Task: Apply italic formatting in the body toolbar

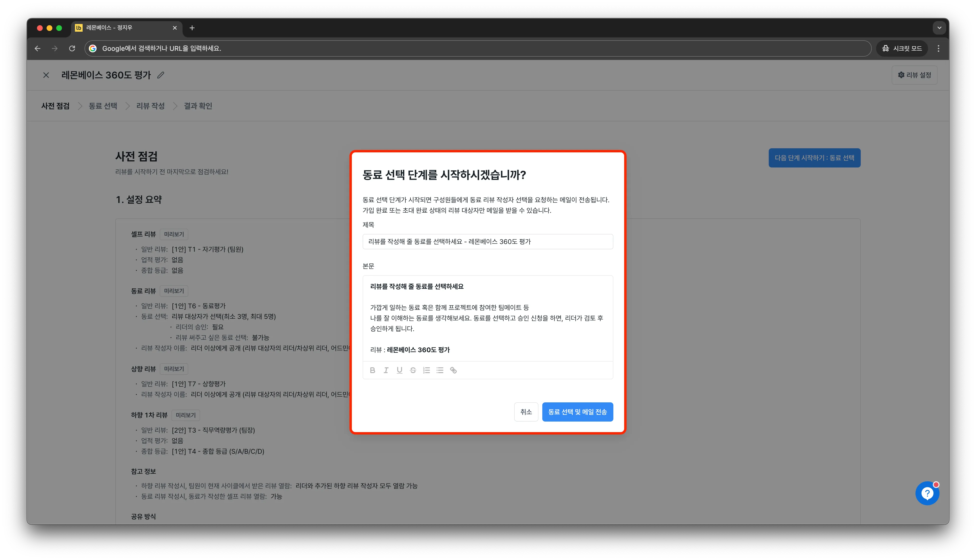Action: (x=386, y=370)
